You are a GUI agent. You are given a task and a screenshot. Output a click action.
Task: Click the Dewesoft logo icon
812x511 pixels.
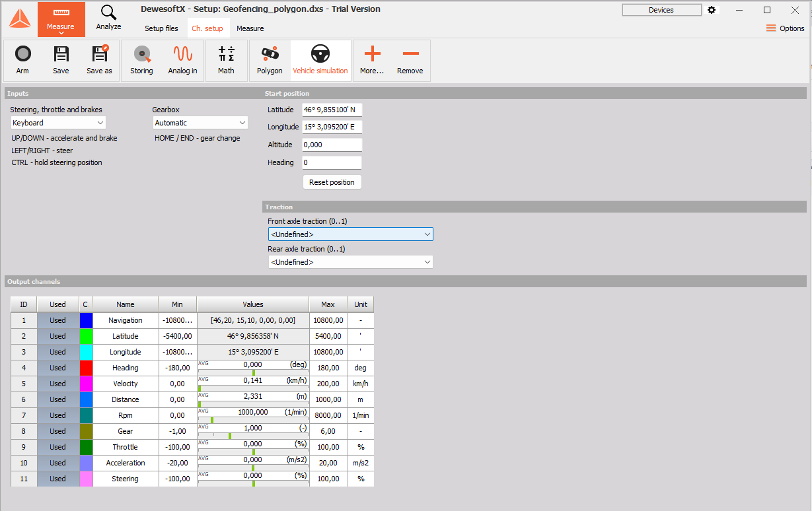(19, 19)
